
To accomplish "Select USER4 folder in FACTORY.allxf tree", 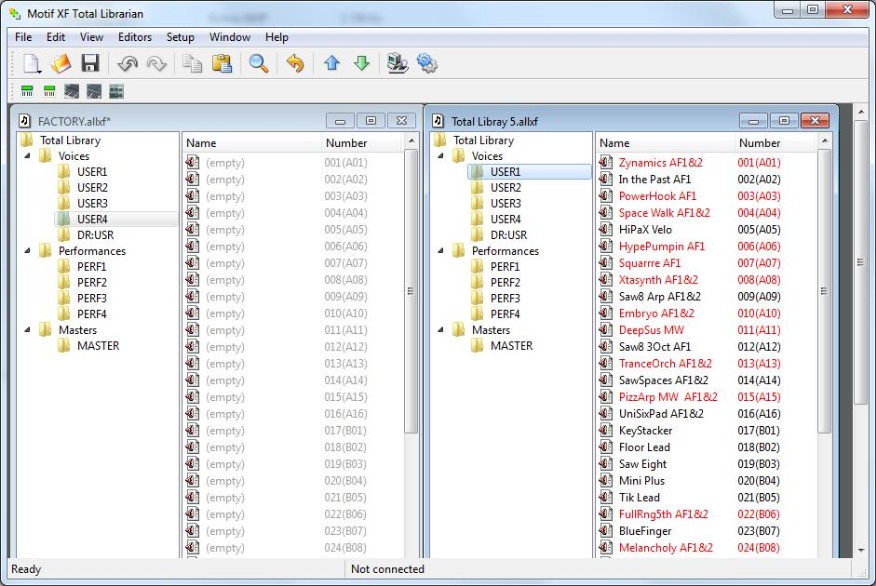I will (92, 219).
